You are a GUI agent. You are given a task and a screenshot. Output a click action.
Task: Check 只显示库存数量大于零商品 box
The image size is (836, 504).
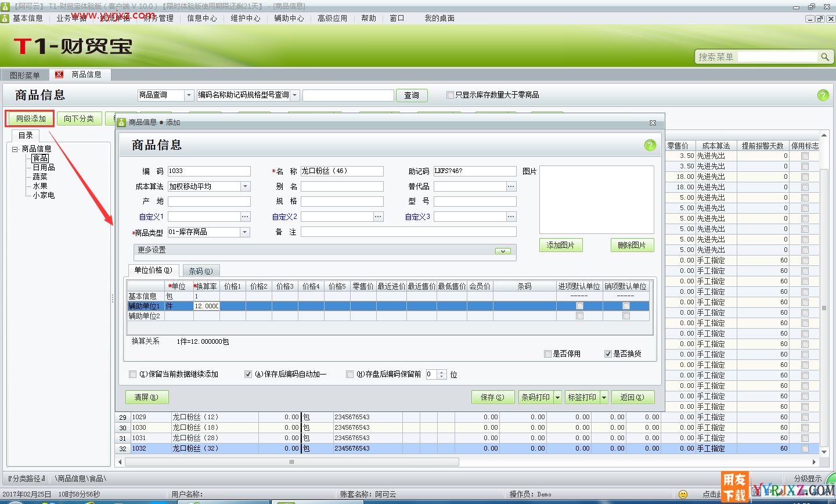coord(450,95)
